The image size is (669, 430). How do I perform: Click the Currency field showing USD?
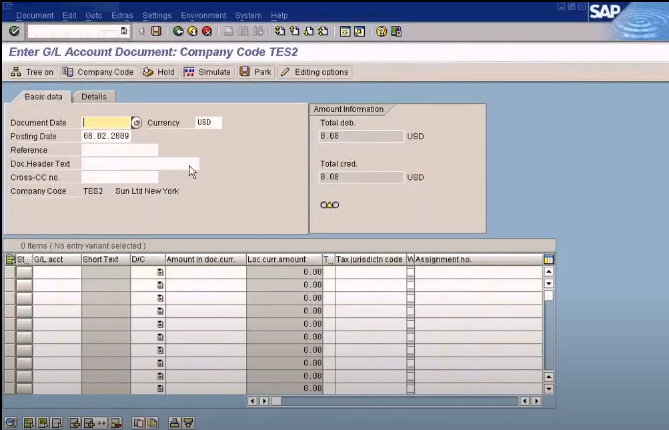[208, 123]
